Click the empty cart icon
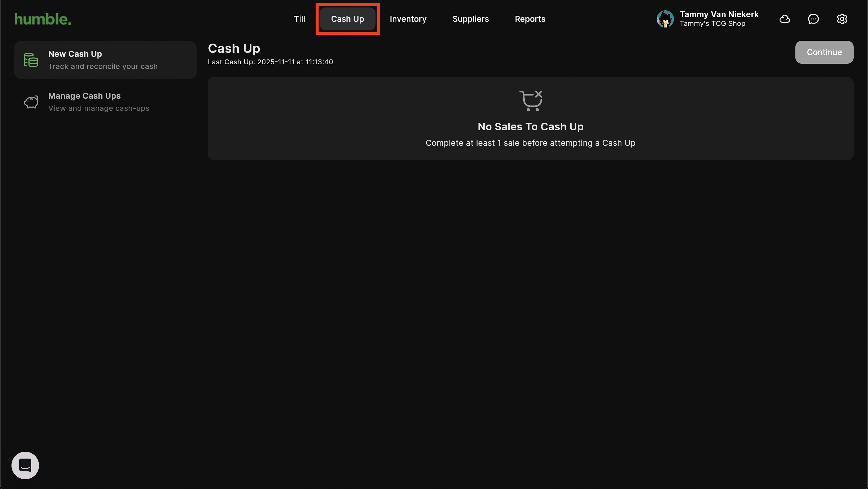Image resolution: width=868 pixels, height=489 pixels. click(x=530, y=101)
